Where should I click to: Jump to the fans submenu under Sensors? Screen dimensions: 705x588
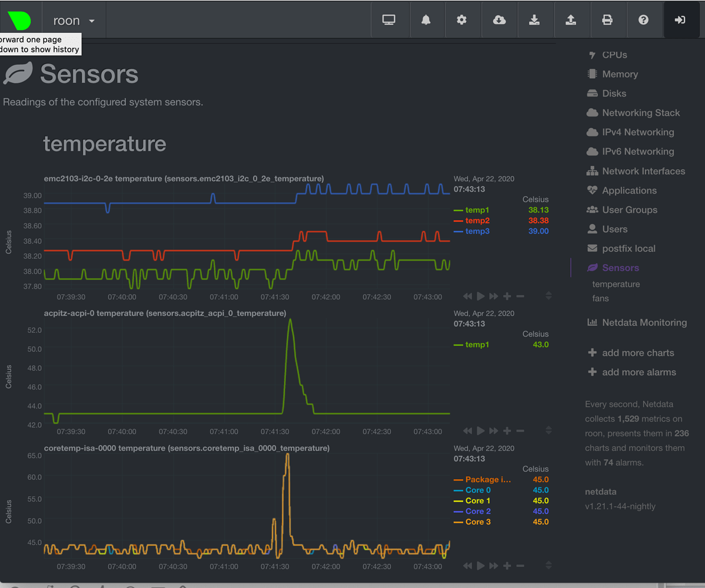point(600,298)
